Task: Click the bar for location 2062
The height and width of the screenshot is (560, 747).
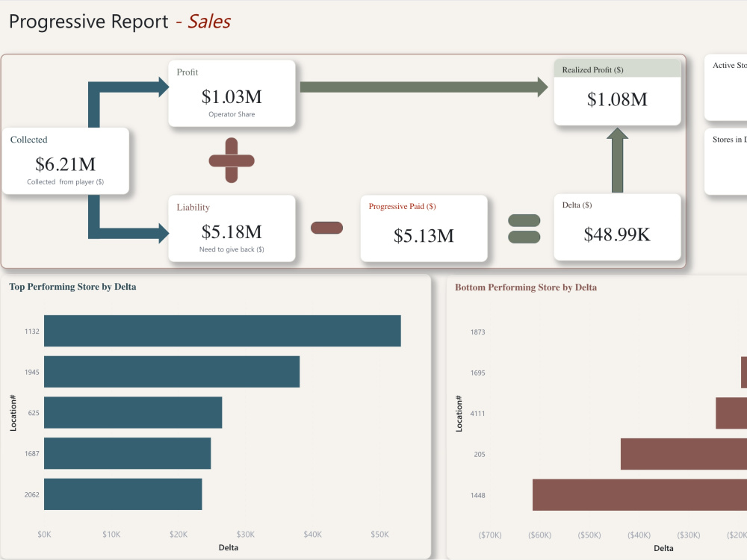Action: click(x=123, y=494)
